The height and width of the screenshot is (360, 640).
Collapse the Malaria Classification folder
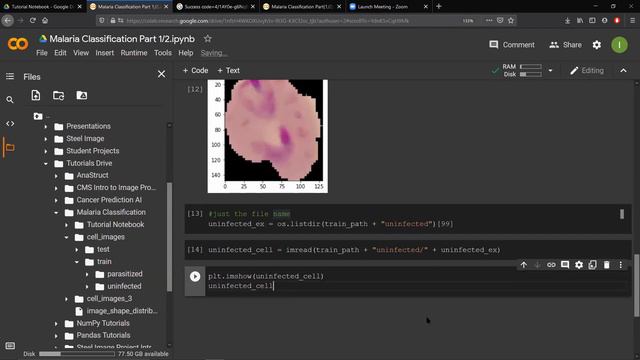(x=56, y=213)
